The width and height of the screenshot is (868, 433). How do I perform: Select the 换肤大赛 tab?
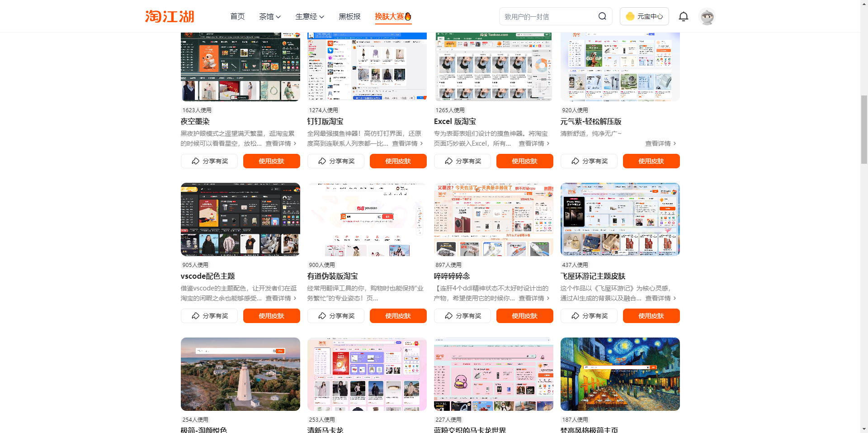(393, 16)
